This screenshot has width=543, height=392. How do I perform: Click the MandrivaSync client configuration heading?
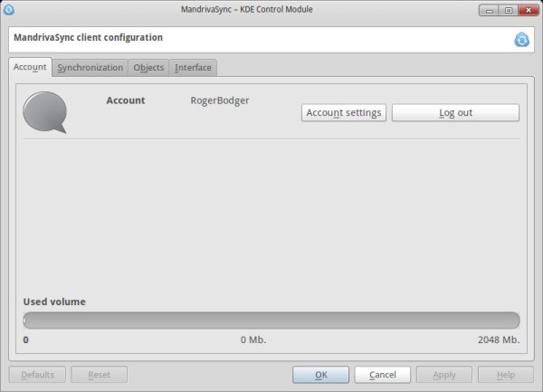88,37
